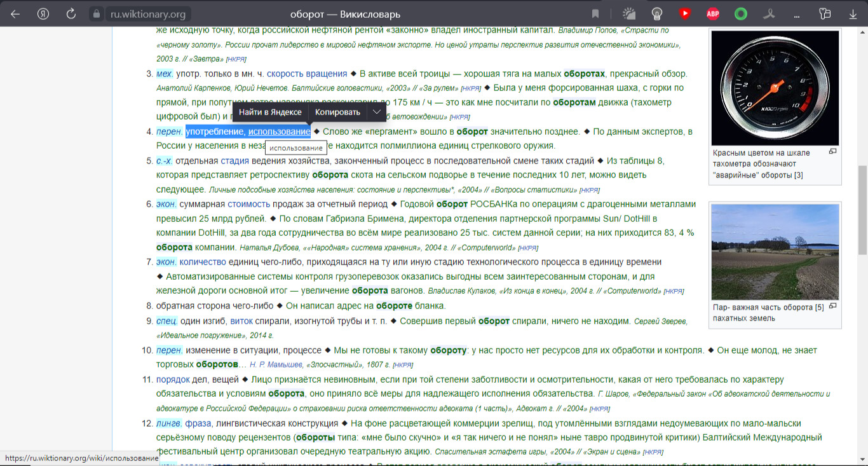
Task: Click the ru.wiktionary.org address field
Action: point(147,14)
